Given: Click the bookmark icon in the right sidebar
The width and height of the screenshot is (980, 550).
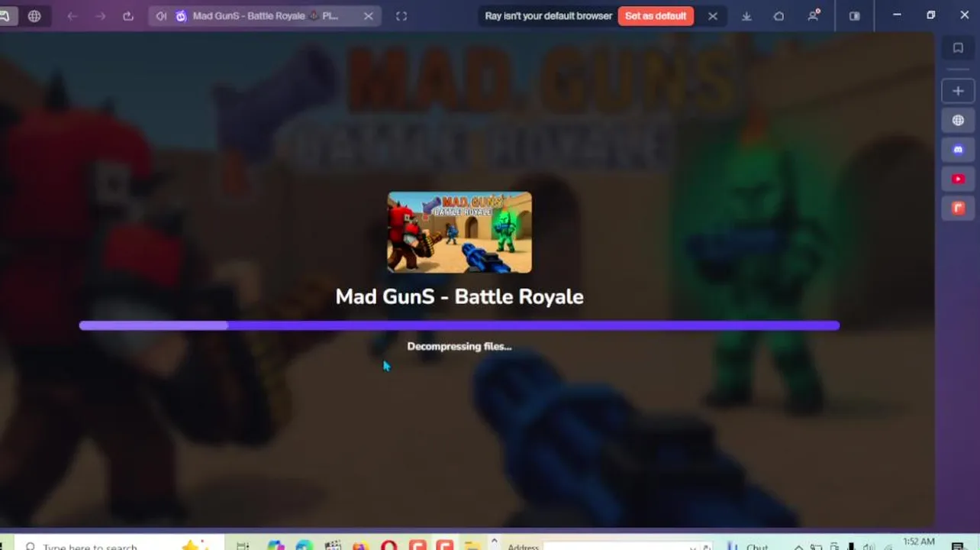Looking at the screenshot, I should [958, 48].
